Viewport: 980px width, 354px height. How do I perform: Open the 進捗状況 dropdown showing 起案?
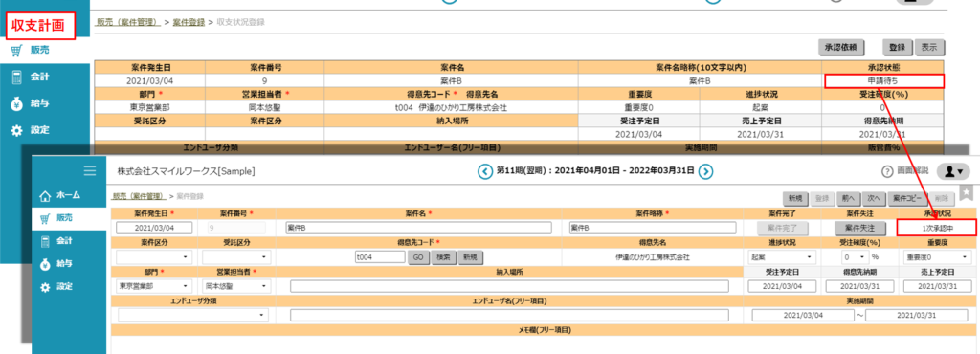click(783, 256)
